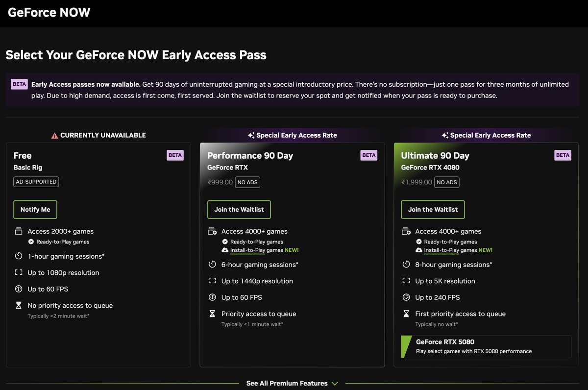
Task: Click cloud download icon in Performance card
Action: [x=225, y=250]
